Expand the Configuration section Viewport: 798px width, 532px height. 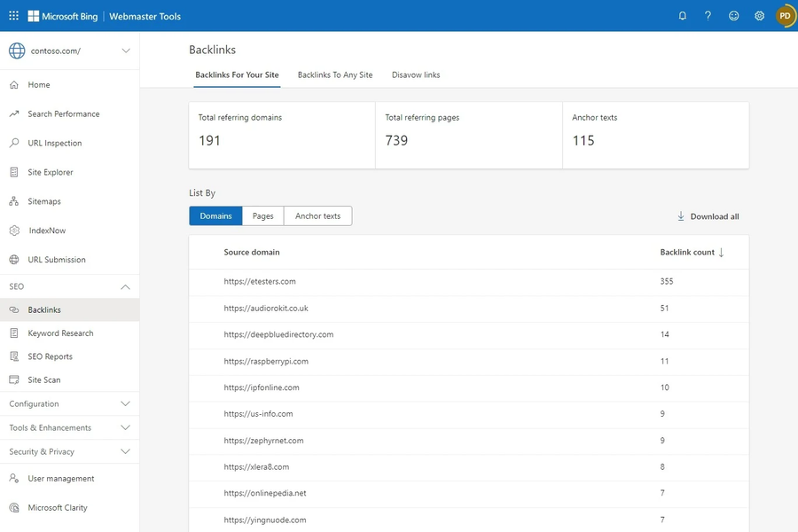click(125, 404)
